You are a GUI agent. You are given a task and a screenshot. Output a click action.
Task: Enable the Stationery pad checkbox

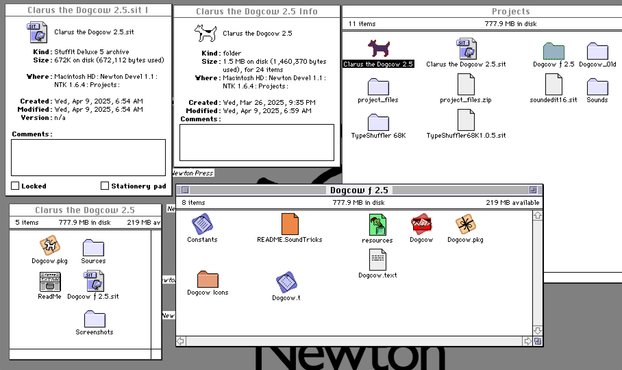[105, 186]
